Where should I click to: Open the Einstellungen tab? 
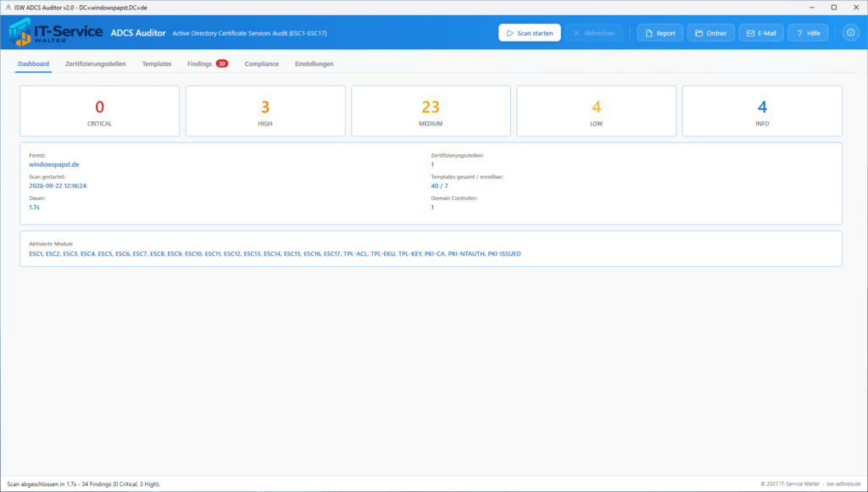tap(314, 64)
